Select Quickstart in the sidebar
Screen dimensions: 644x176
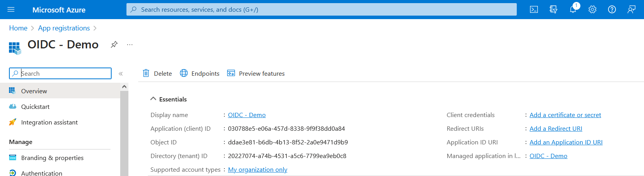pyautogui.click(x=35, y=107)
